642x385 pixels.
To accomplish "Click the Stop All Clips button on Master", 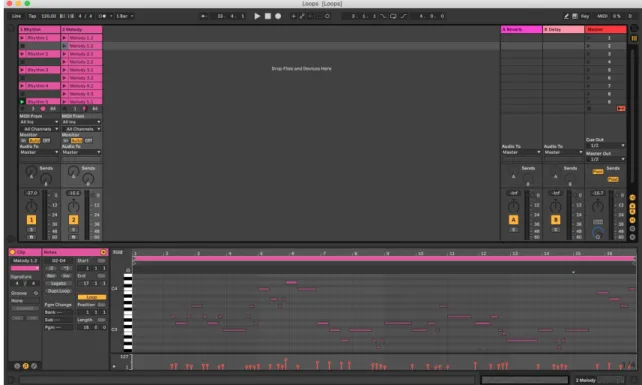I will (589, 109).
